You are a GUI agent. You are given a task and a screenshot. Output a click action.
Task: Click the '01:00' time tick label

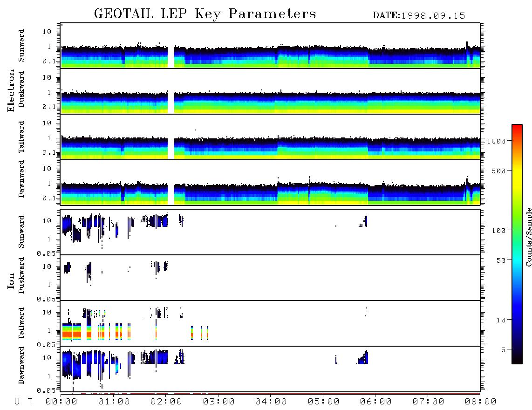(114, 402)
